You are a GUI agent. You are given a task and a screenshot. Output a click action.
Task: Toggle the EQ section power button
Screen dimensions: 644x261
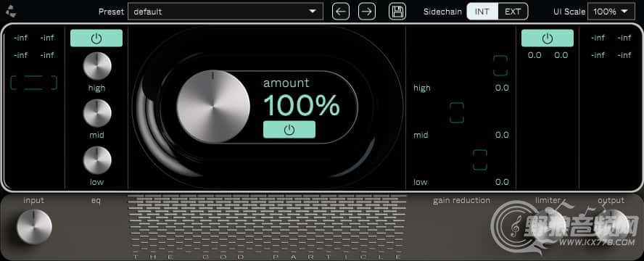click(x=96, y=38)
